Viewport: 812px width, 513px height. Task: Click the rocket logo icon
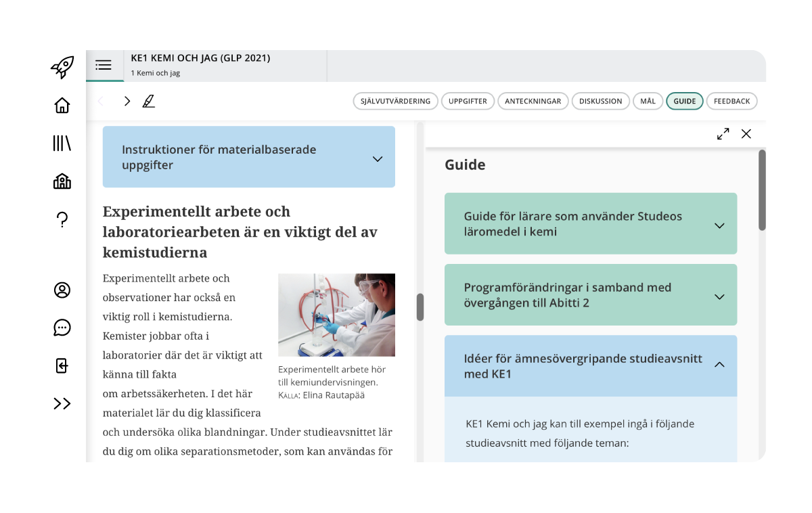(62, 67)
